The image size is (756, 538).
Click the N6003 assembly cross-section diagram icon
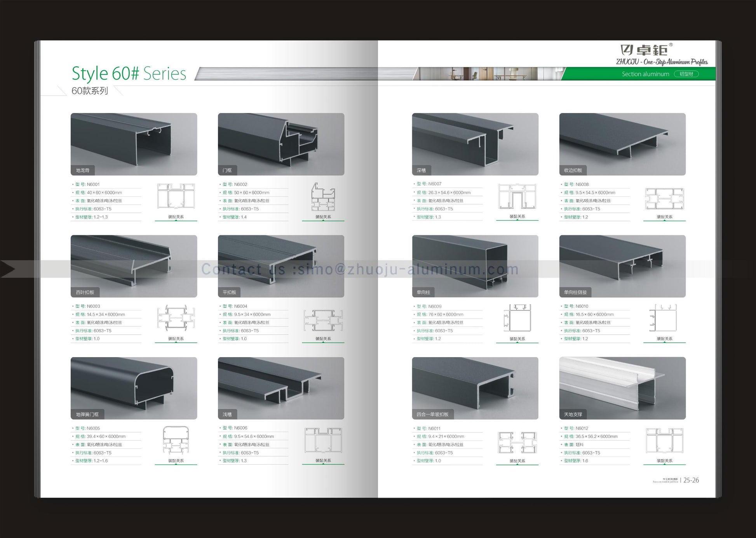coord(176,318)
